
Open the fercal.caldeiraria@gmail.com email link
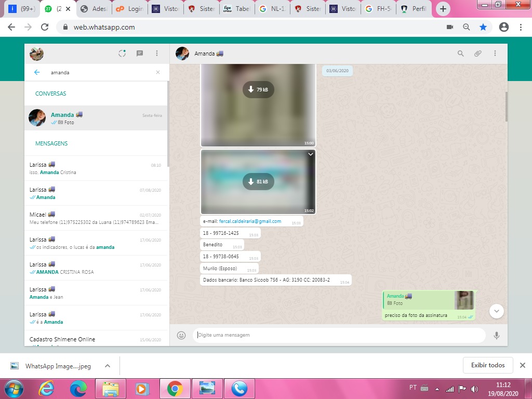click(x=250, y=221)
